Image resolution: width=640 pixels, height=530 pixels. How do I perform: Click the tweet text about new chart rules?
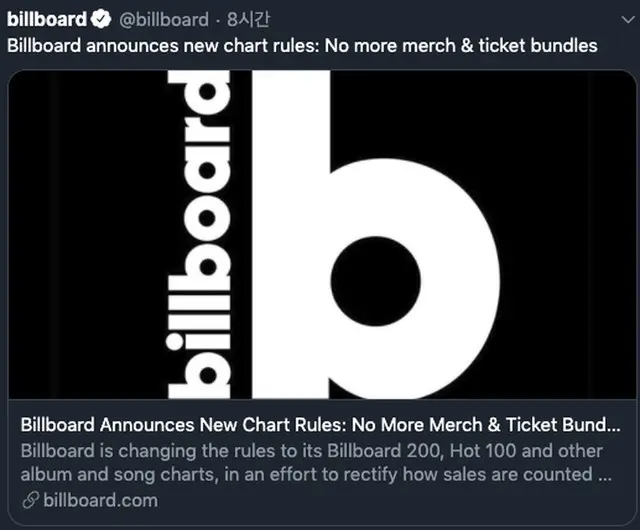pyautogui.click(x=302, y=45)
